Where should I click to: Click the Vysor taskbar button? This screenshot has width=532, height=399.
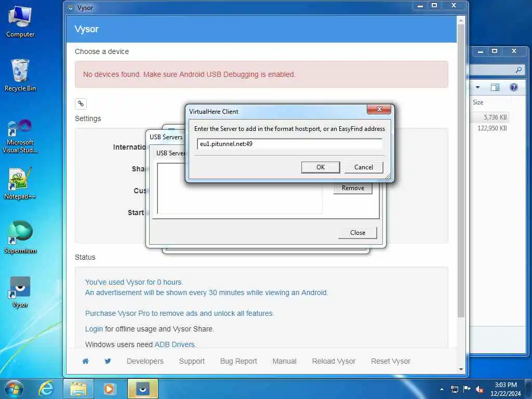143,389
